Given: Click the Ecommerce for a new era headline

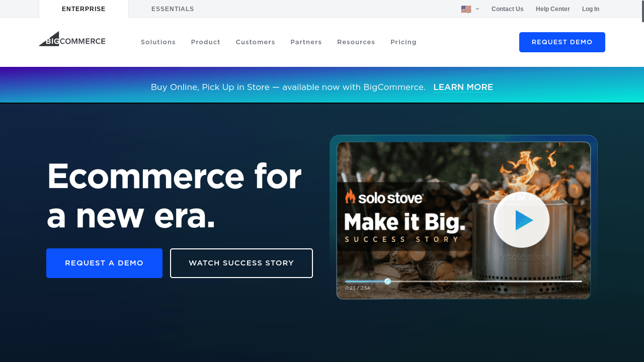Looking at the screenshot, I should pyautogui.click(x=174, y=196).
